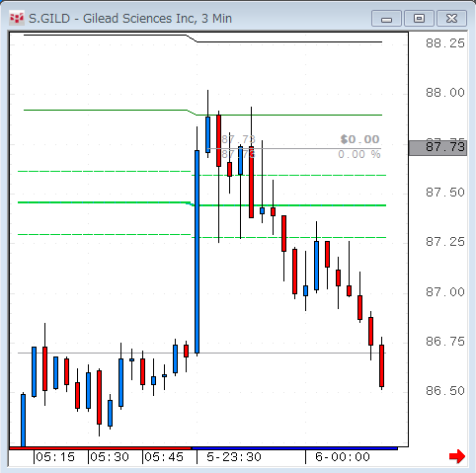Image resolution: width=476 pixels, height=473 pixels.
Task: Click the last red candlestick near 86.50
Action: coord(381,365)
